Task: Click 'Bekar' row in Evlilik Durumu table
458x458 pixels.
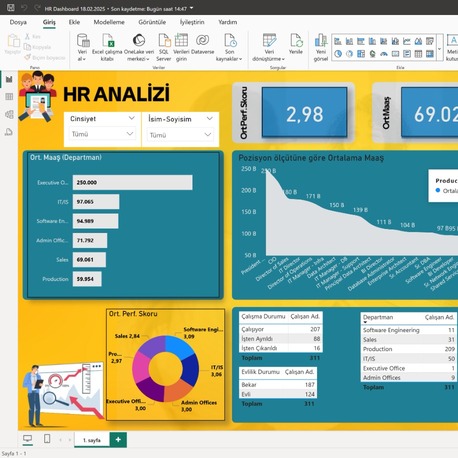Action: click(278, 385)
